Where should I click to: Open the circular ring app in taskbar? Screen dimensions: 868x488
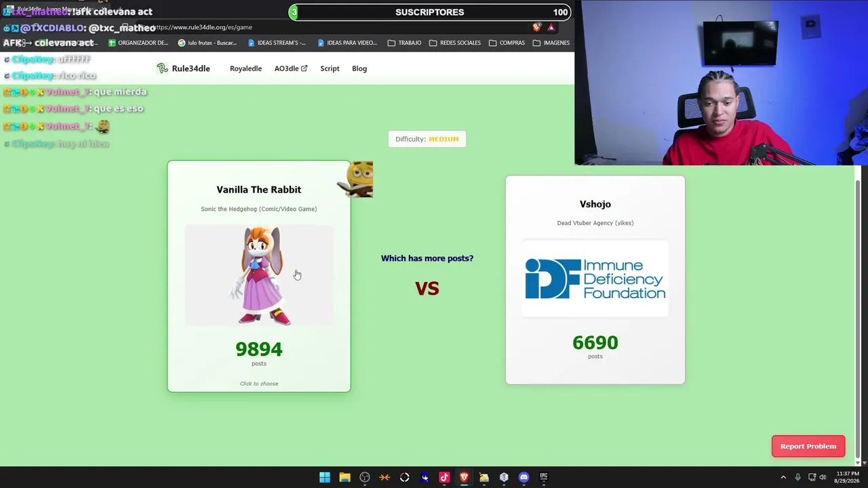tap(405, 477)
